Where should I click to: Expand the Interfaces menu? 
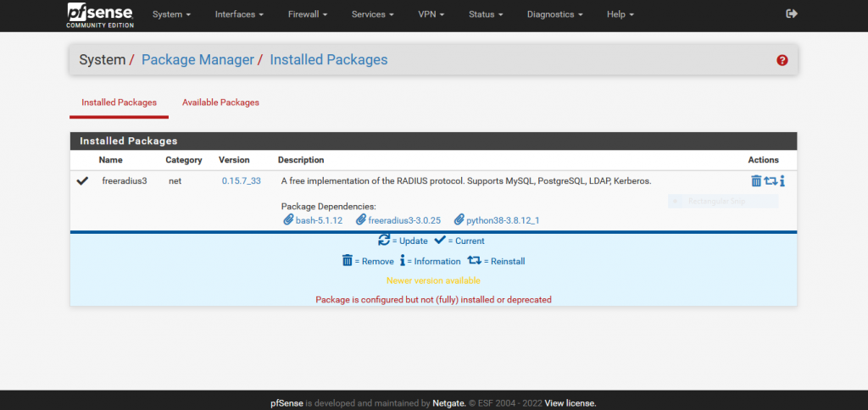[239, 14]
